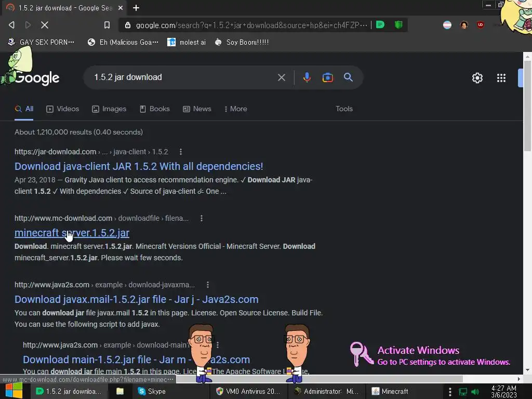Click the trans flag extension icon
Screen dimensions: 532x399
[447, 25]
